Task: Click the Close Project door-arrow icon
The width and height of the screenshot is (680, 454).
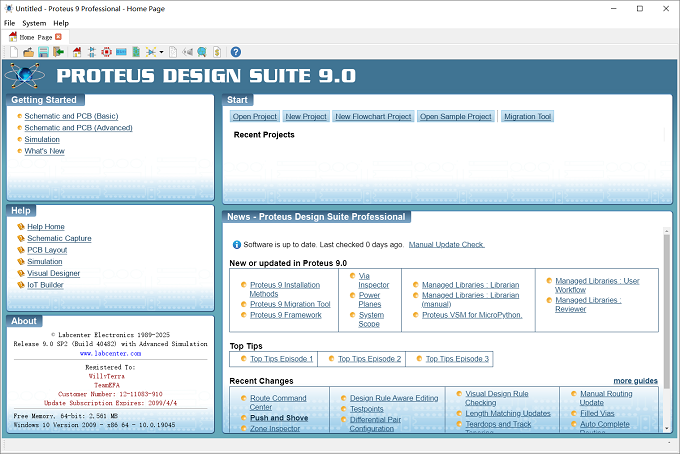Action: [x=59, y=52]
